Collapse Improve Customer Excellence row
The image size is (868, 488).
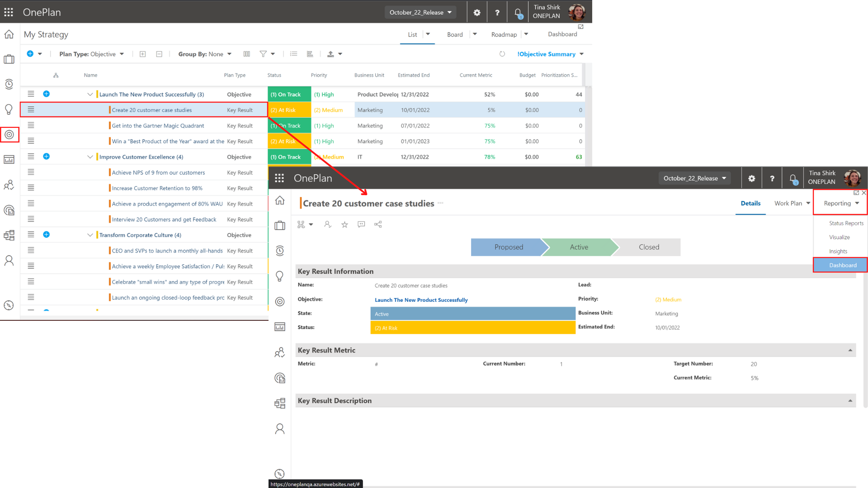click(x=90, y=157)
